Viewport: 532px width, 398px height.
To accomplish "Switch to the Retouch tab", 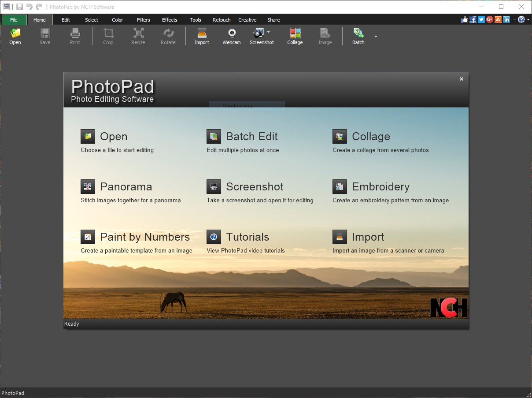I will pos(221,20).
